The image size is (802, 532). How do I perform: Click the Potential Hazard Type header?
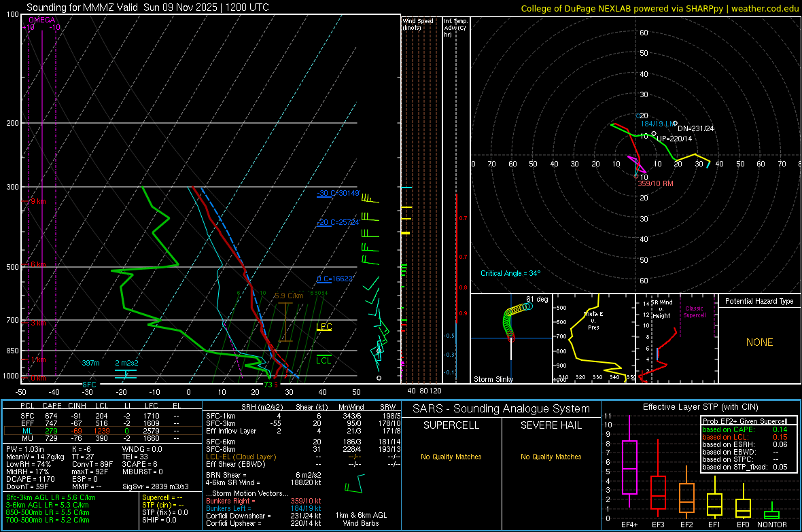point(759,301)
